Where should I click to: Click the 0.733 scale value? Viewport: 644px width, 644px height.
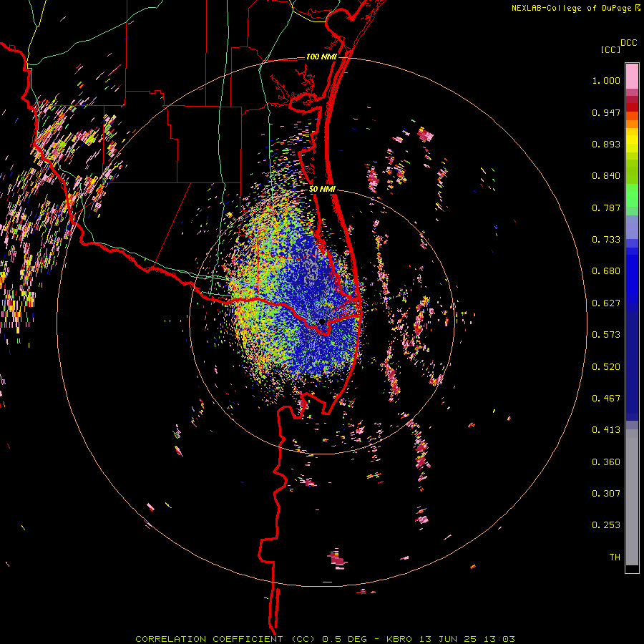[x=606, y=240]
